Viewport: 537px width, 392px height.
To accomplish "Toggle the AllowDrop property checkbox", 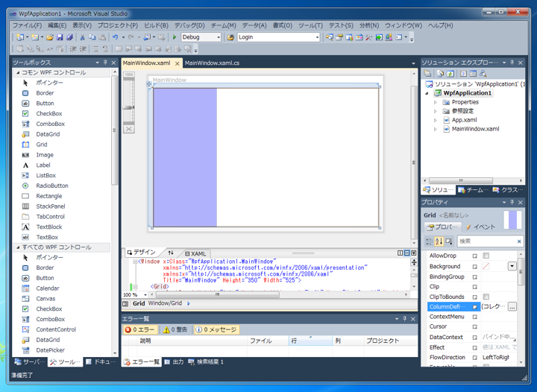I will pos(486,256).
